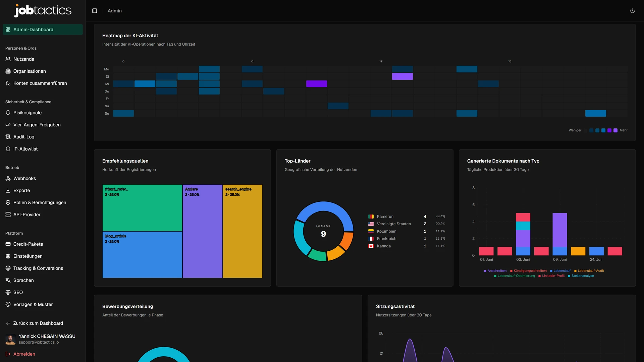Open IP-Allowlist settings
The width and height of the screenshot is (644, 362).
[x=43, y=149]
